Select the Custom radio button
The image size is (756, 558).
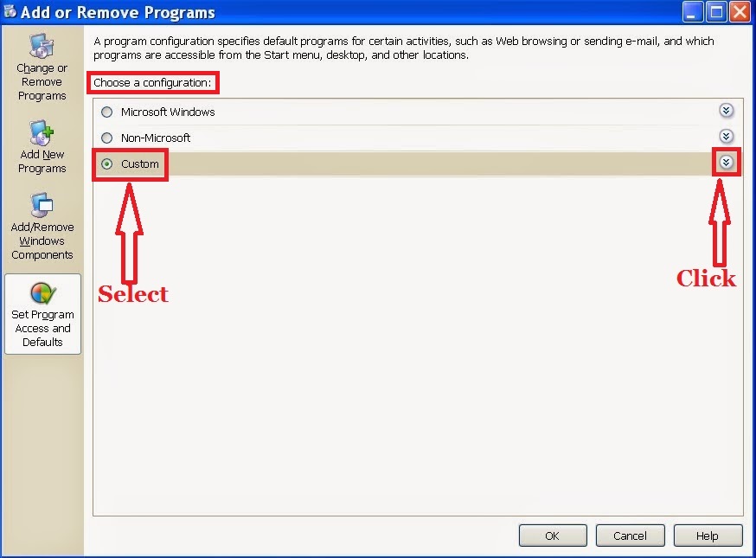pos(106,164)
